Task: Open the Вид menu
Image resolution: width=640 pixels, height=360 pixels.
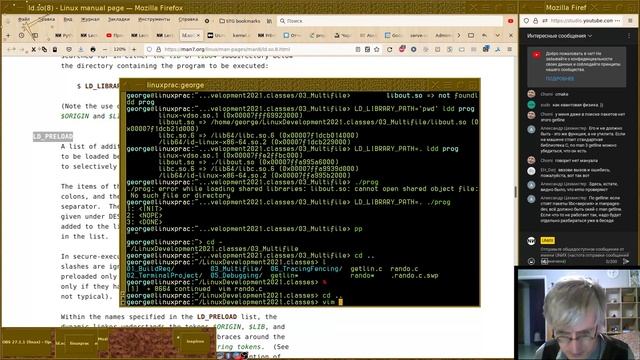Action: point(68,20)
